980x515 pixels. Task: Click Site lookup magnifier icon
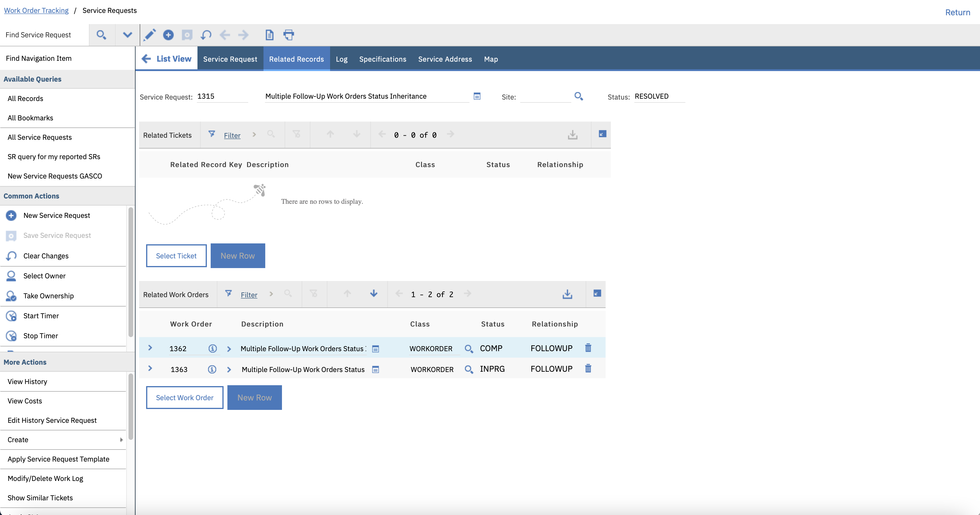pos(578,96)
